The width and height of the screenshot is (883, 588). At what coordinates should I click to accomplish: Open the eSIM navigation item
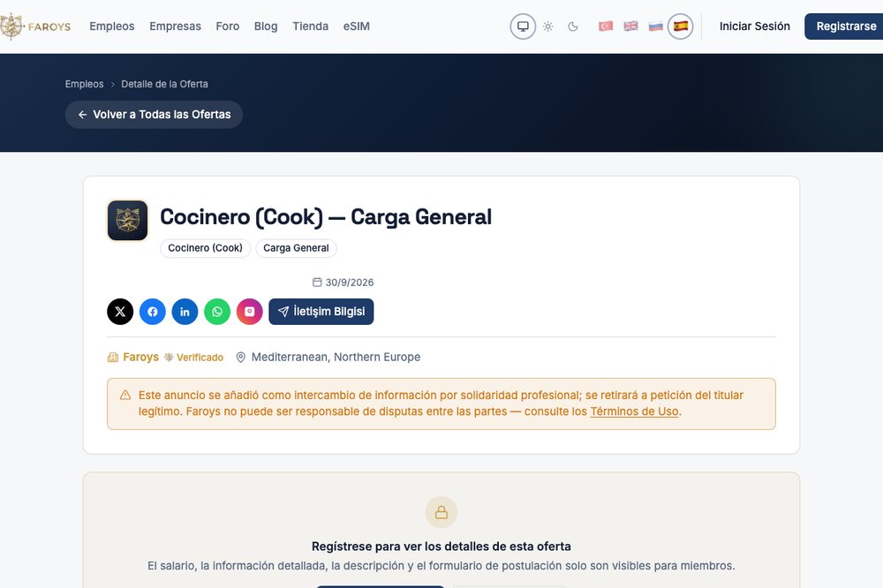click(x=357, y=26)
